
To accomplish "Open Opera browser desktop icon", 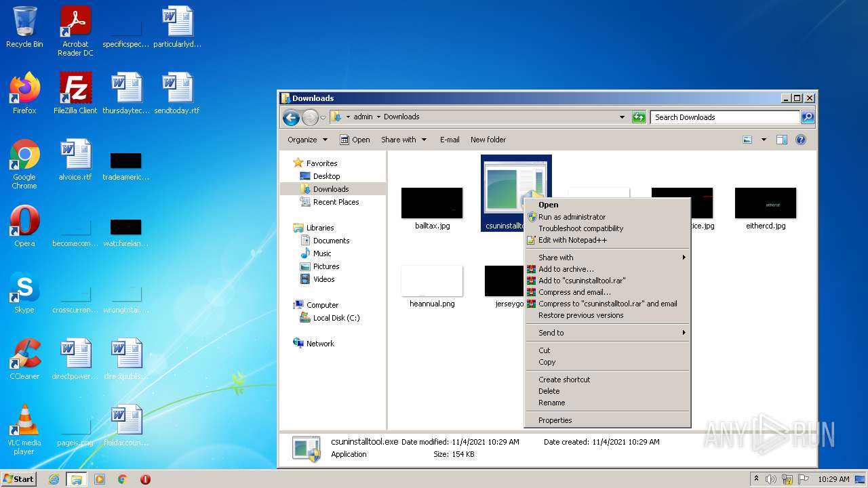I will tap(24, 226).
